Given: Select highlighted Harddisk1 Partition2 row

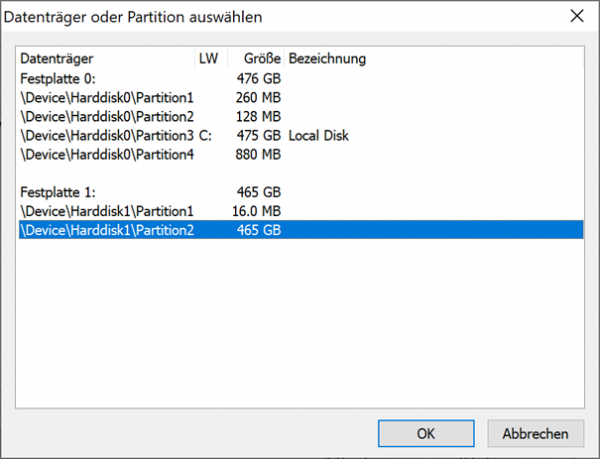Looking at the screenshot, I should click(x=301, y=230).
